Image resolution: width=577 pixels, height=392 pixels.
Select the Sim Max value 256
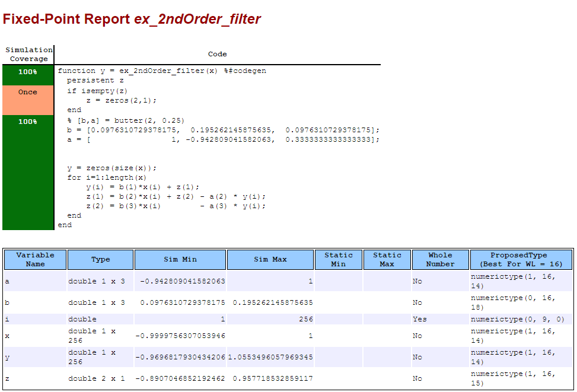[x=306, y=319]
